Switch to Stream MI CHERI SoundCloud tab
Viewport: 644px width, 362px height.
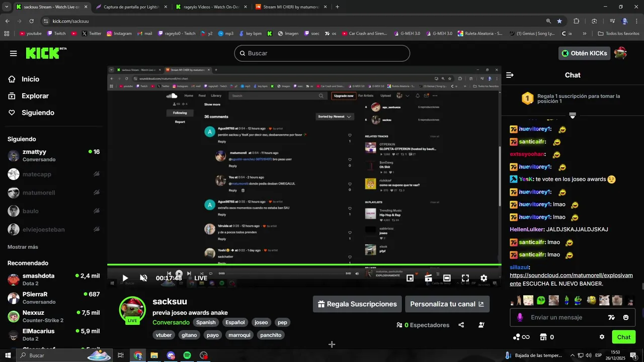[291, 7]
